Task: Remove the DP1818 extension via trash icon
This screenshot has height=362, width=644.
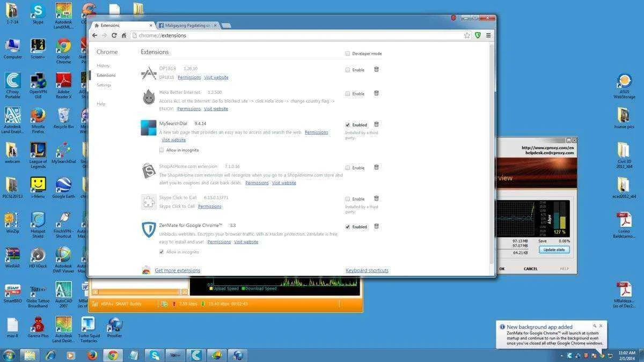Action: [x=376, y=69]
